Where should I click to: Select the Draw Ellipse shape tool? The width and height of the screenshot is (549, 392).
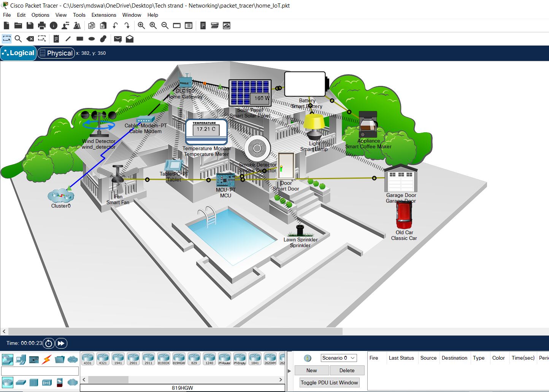(91, 38)
